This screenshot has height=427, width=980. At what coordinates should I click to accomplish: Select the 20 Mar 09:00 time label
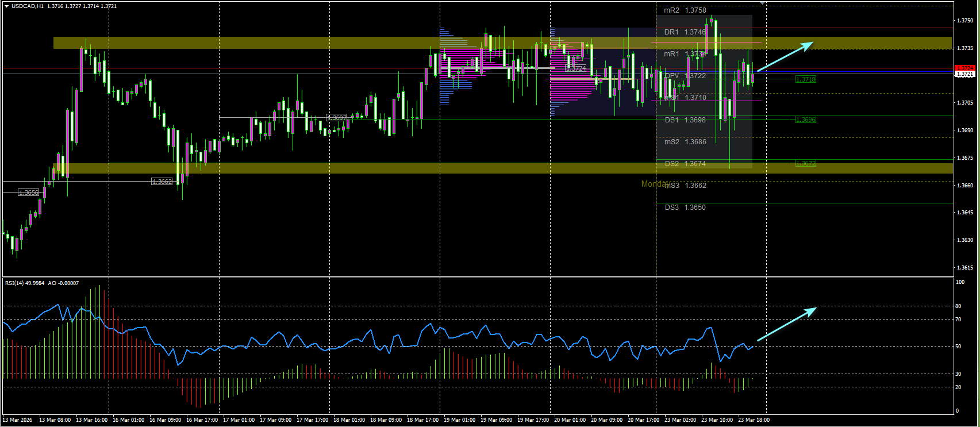607,420
